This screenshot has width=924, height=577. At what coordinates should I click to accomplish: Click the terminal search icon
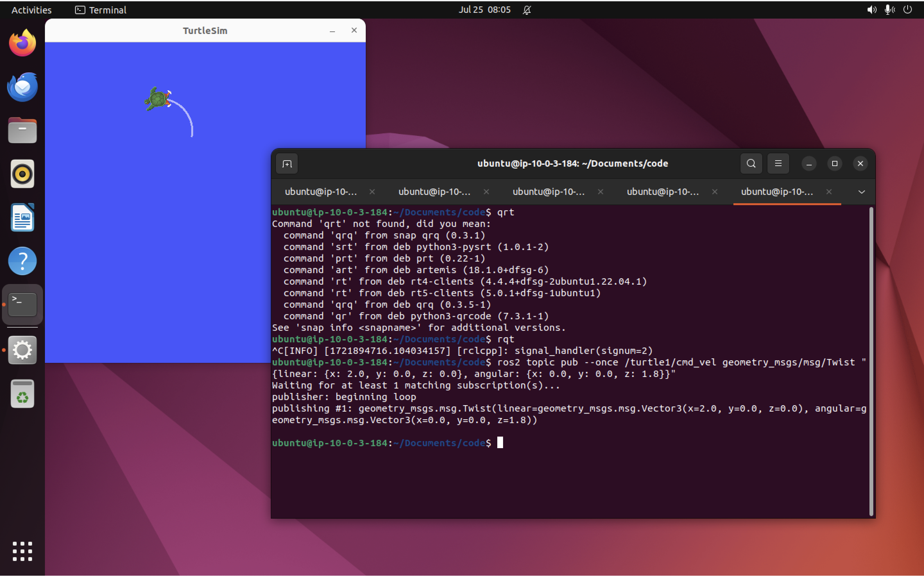click(x=751, y=164)
